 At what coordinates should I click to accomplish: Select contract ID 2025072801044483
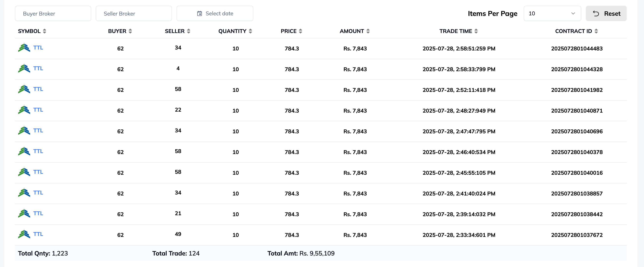[x=577, y=49]
